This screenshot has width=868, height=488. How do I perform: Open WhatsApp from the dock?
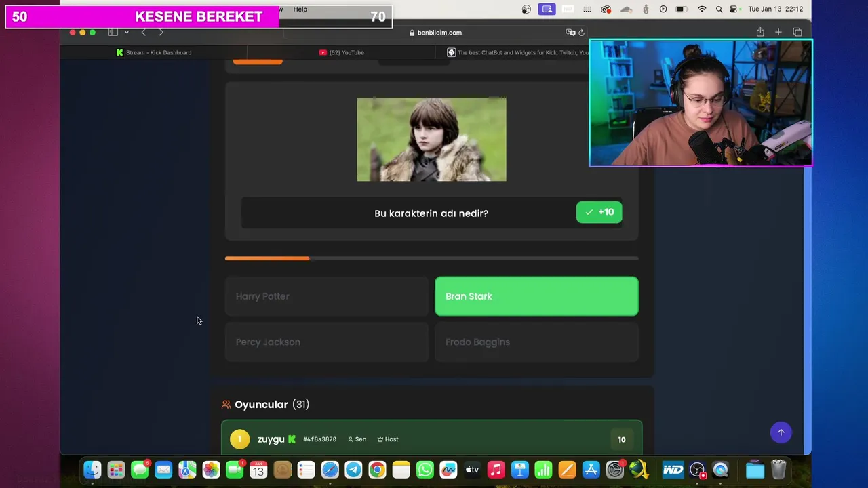pyautogui.click(x=425, y=470)
